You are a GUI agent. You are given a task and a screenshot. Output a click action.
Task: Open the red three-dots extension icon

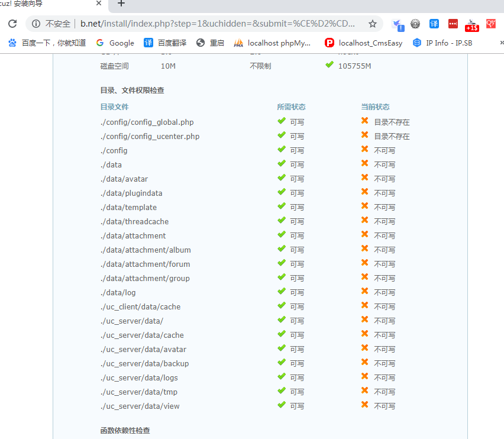coord(453,24)
